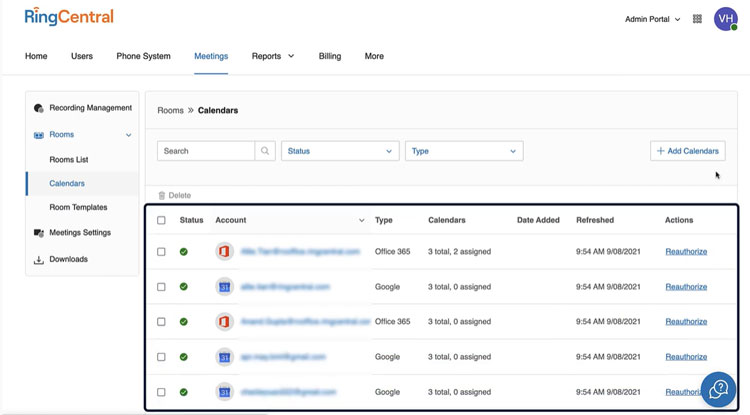The width and height of the screenshot is (750, 415).
Task: Expand the Admin Portal dropdown
Action: (x=653, y=19)
